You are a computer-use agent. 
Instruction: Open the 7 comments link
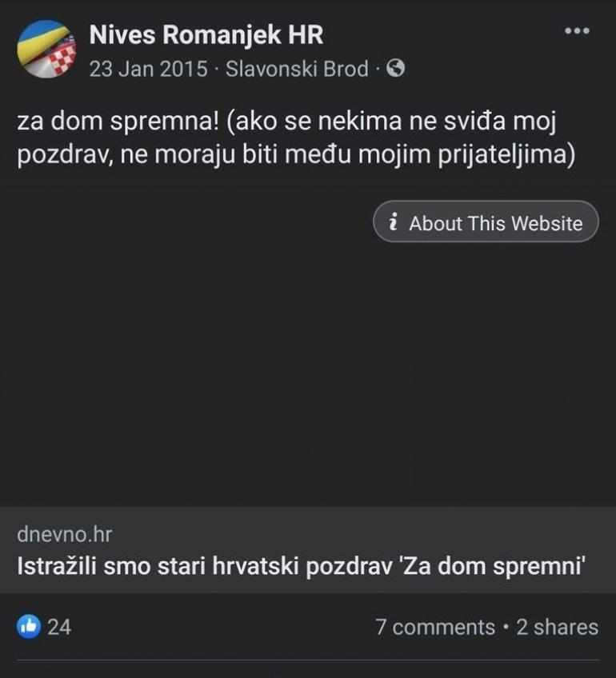[435, 627]
